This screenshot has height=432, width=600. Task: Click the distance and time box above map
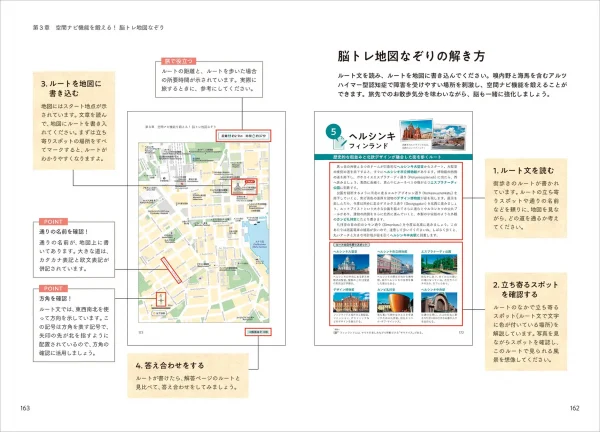click(x=243, y=135)
